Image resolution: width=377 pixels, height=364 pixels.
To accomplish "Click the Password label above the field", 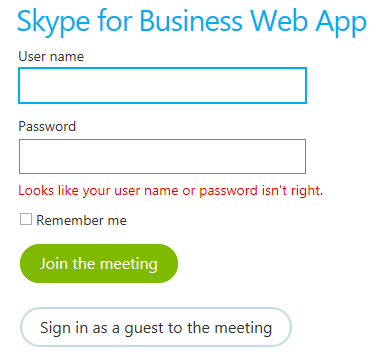I will click(x=47, y=126).
